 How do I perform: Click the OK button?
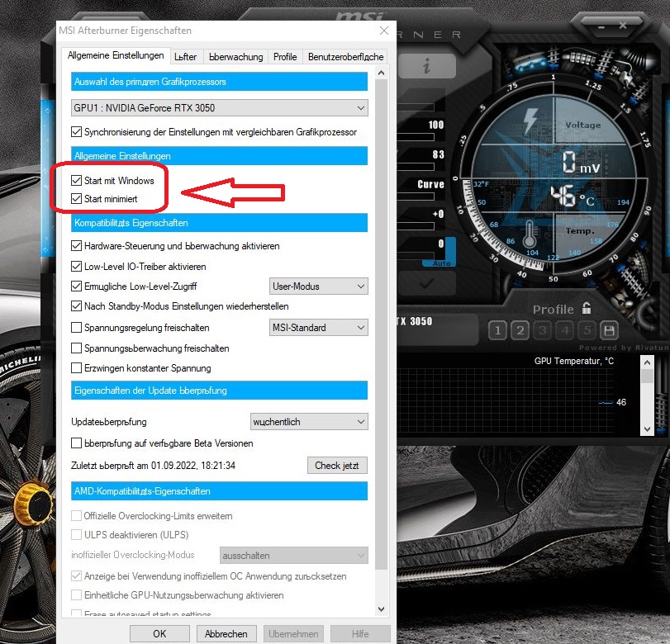[159, 634]
